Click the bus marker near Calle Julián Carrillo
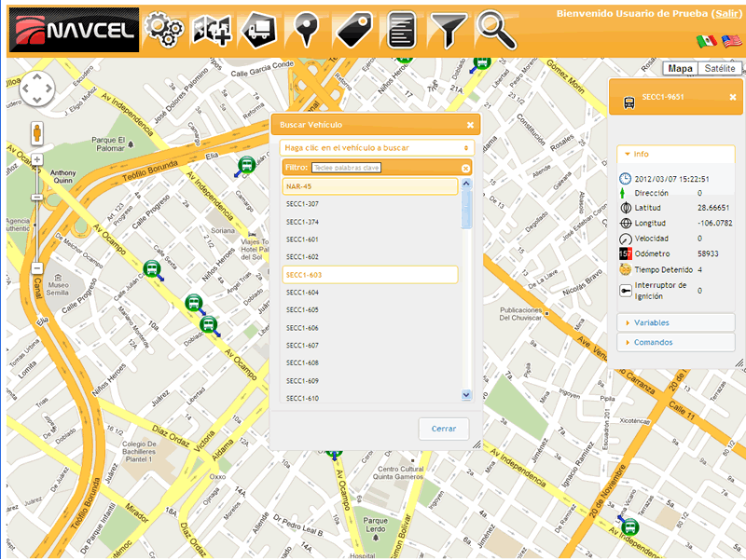 152,269
